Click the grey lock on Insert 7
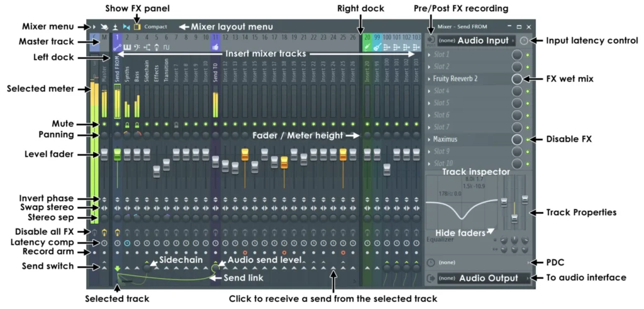The width and height of the screenshot is (644, 309). (176, 124)
